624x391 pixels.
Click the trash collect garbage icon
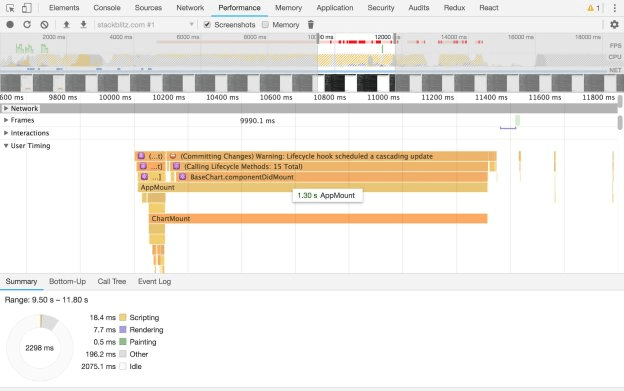311,25
